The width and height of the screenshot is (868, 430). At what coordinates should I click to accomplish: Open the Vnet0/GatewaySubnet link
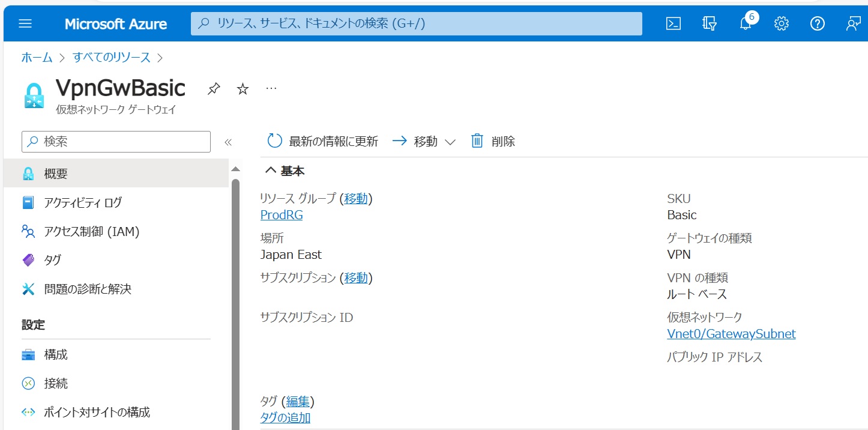(x=731, y=334)
